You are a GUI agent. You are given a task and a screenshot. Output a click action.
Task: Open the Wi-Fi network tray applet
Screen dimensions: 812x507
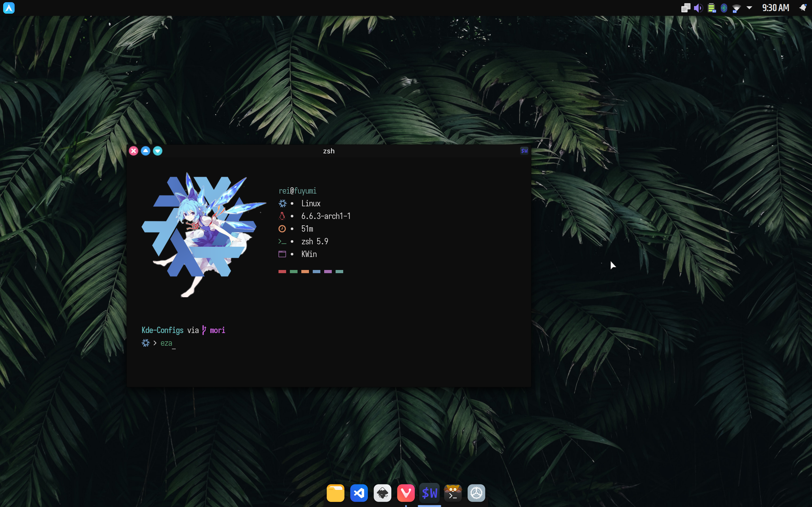(736, 8)
